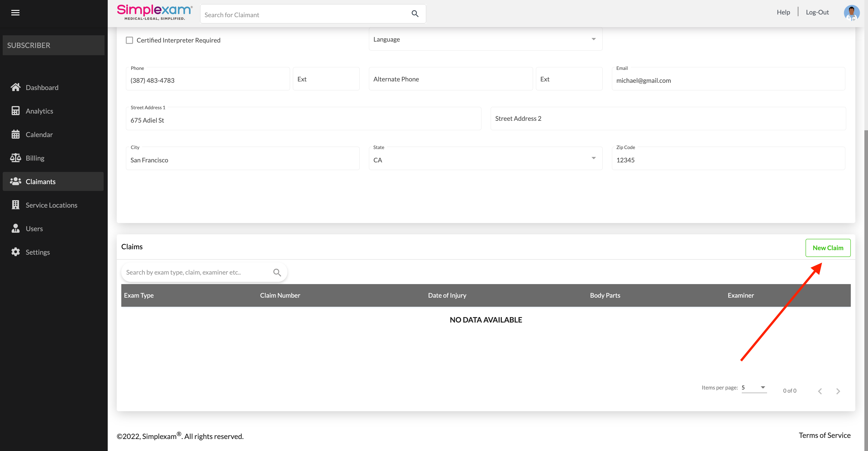
Task: Click the Dashboard home icon
Action: 15,87
